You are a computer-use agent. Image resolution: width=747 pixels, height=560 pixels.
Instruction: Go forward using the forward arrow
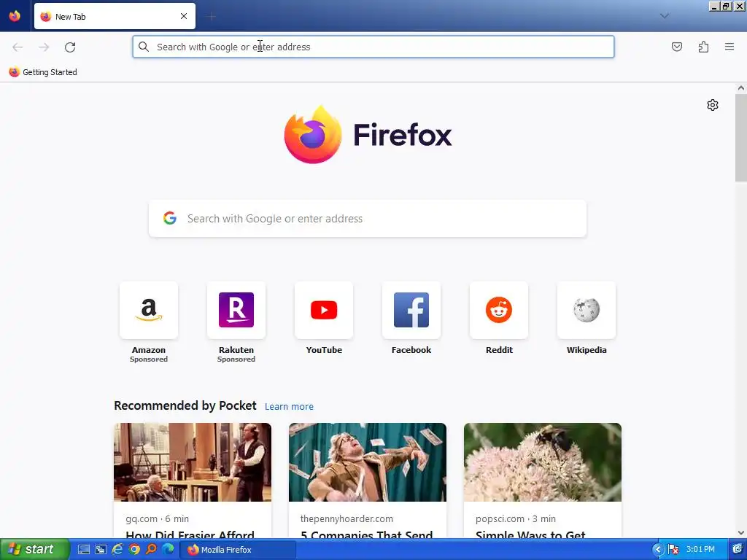44,47
